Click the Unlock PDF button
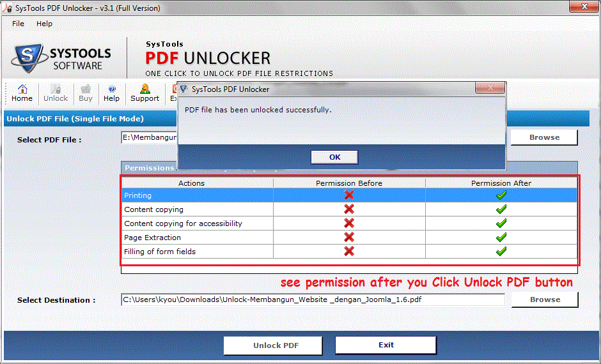Image resolution: width=601 pixels, height=364 pixels. tap(273, 345)
